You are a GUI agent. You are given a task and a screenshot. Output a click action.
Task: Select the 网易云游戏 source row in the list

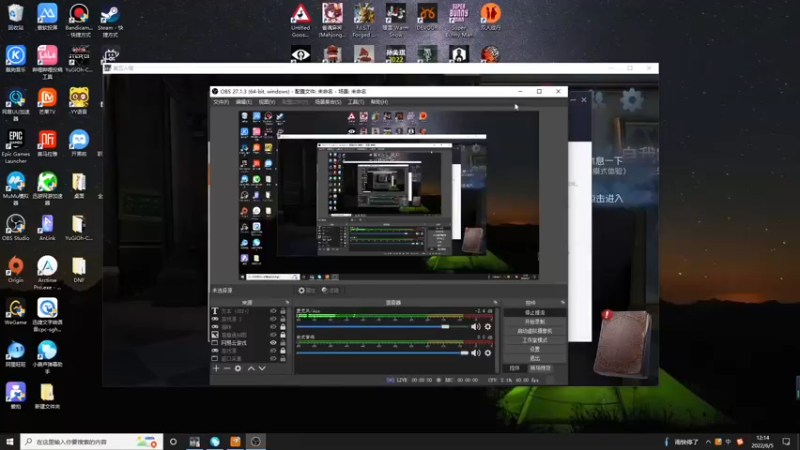(x=250, y=343)
